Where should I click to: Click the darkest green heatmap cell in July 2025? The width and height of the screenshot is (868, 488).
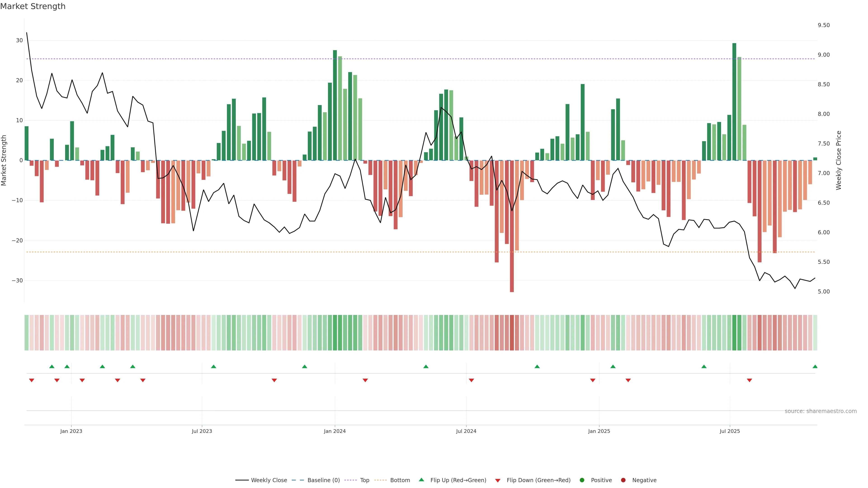(734, 333)
